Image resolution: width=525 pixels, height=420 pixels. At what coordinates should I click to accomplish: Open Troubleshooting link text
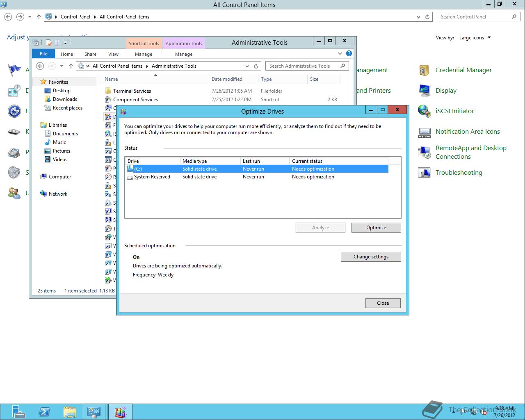(459, 173)
